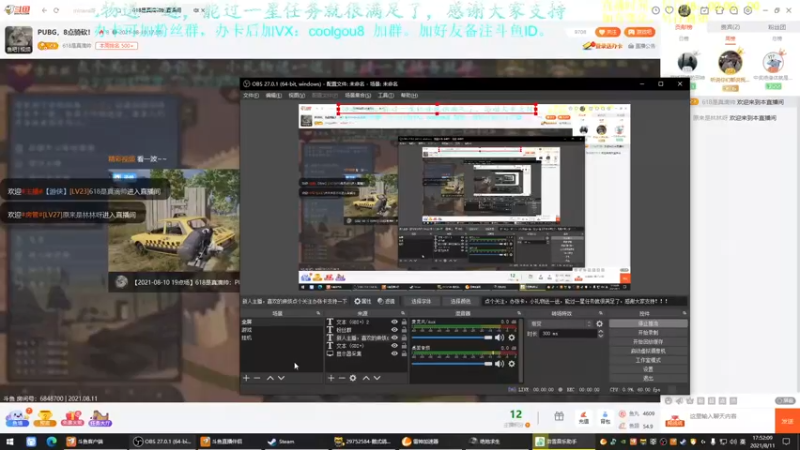
Task: Open OBS 工具(T) menu
Action: (386, 95)
